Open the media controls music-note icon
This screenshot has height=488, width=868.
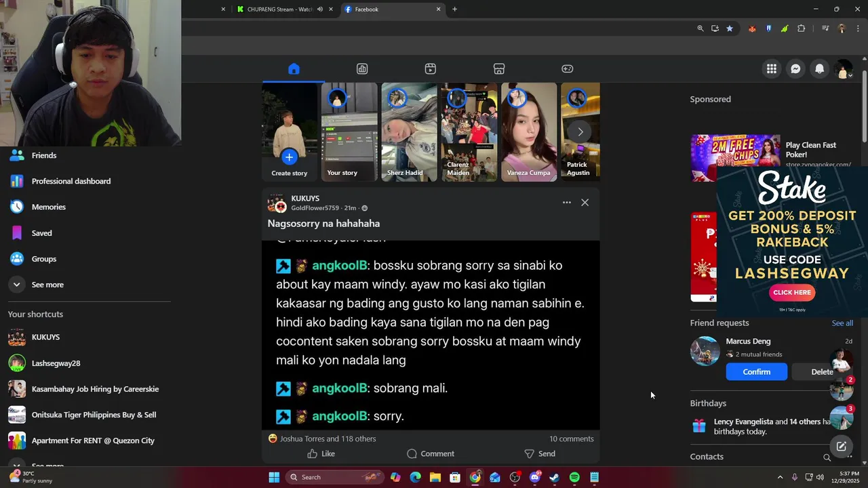[825, 28]
